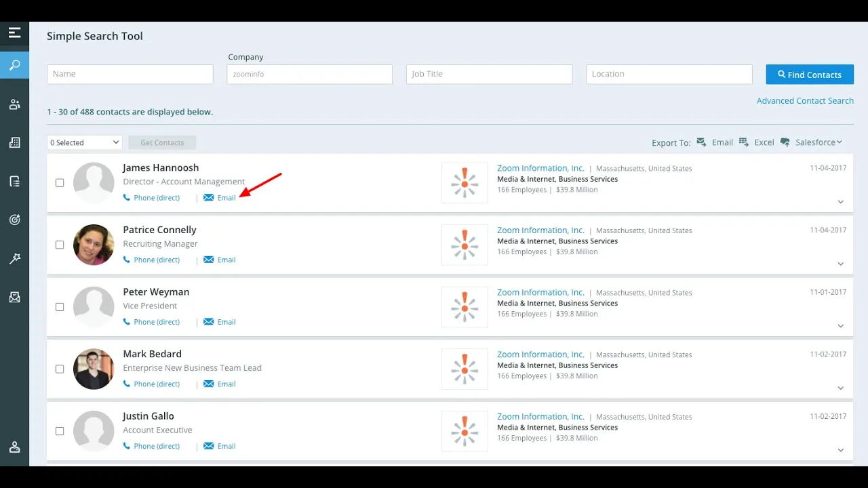The image size is (868, 488).
Task: Open the mail inbox sidebar icon
Action: [14, 297]
